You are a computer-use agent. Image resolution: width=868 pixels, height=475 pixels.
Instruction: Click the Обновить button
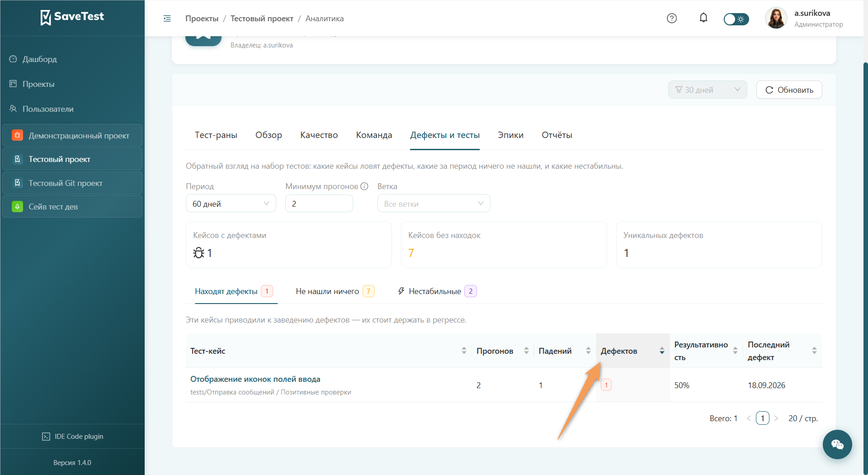[x=789, y=90]
